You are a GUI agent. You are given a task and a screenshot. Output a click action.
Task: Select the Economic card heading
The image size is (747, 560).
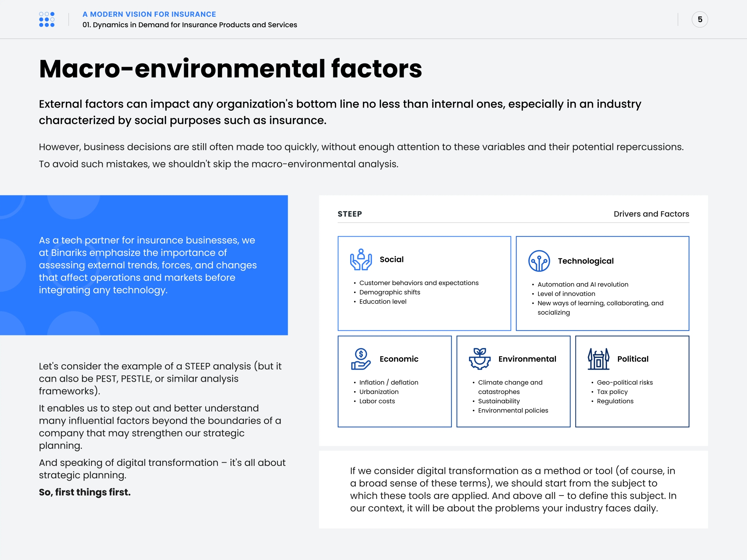399,359
